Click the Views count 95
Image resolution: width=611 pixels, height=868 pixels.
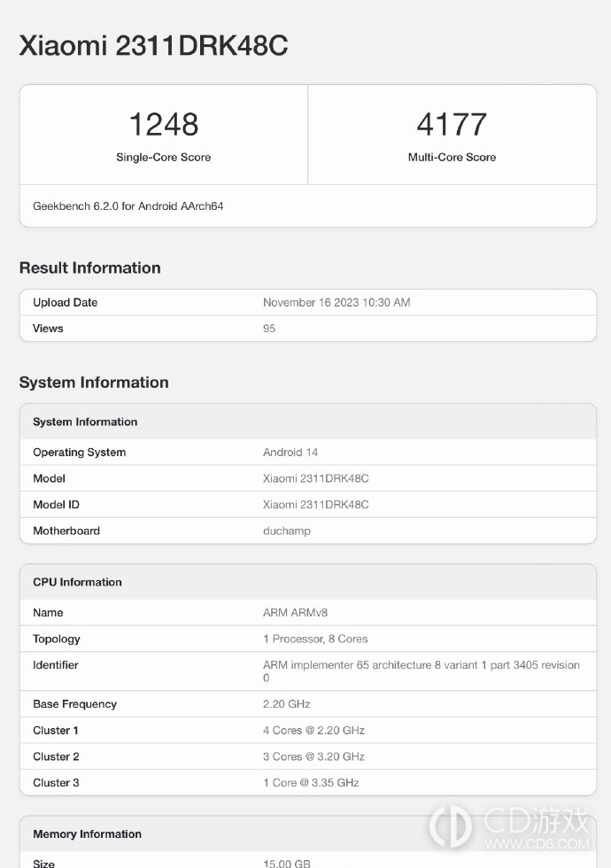[x=269, y=329]
